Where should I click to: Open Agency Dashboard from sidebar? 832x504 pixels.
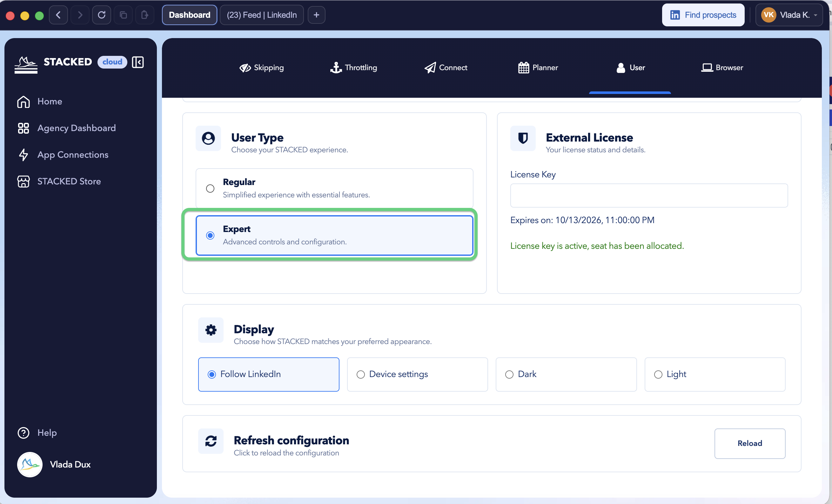(76, 128)
